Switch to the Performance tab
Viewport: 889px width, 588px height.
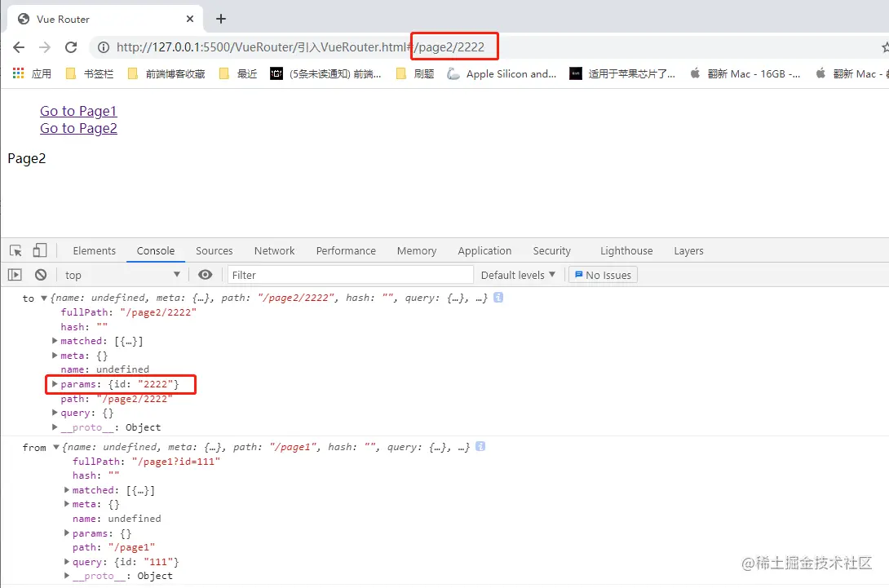[x=346, y=250]
